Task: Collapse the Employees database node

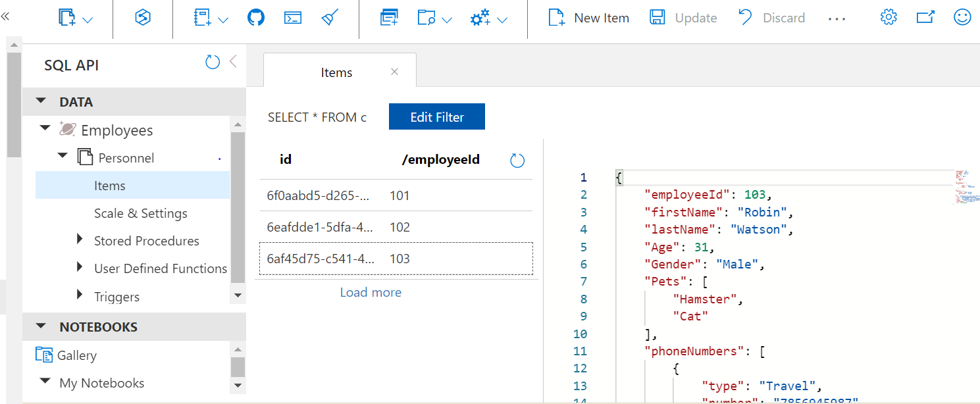Action: 45,129
